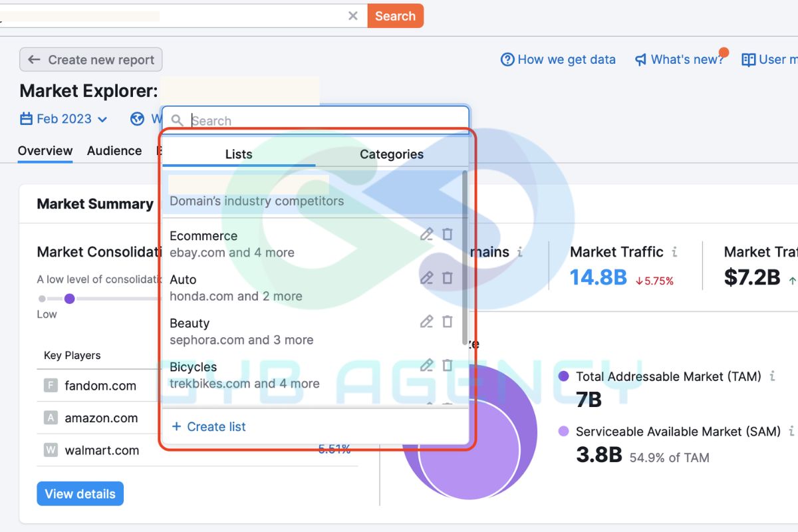Open What's new announcements

[x=680, y=60]
